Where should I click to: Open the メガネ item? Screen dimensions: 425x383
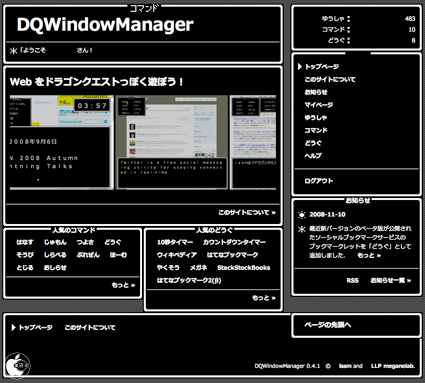pos(198,268)
